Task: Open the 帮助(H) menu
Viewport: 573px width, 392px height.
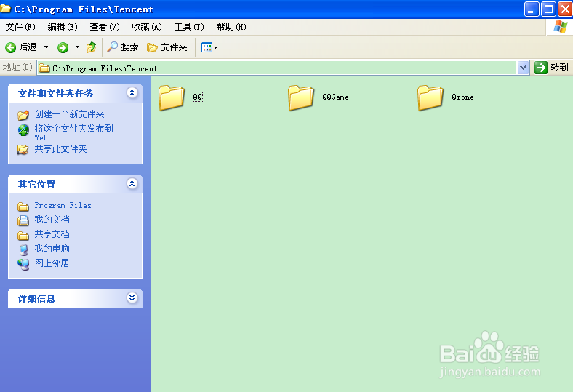Action: [231, 27]
